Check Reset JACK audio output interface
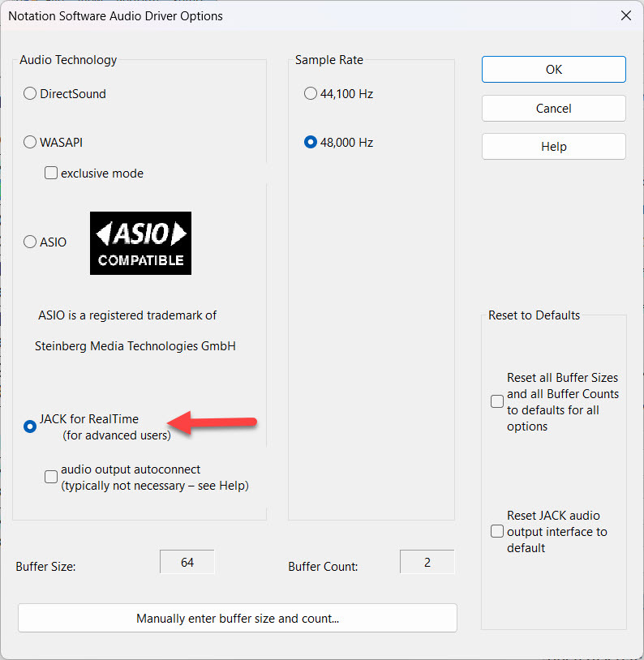The image size is (644, 660). coord(497,532)
